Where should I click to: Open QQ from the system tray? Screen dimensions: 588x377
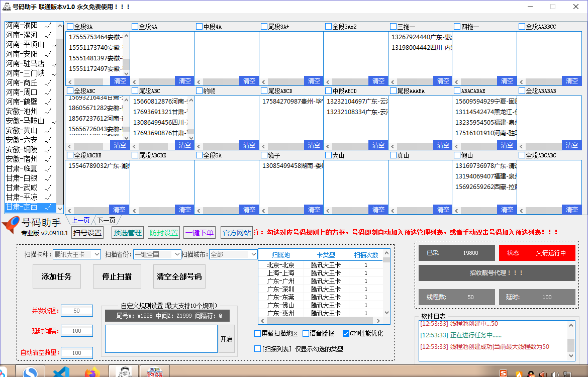[531, 374]
